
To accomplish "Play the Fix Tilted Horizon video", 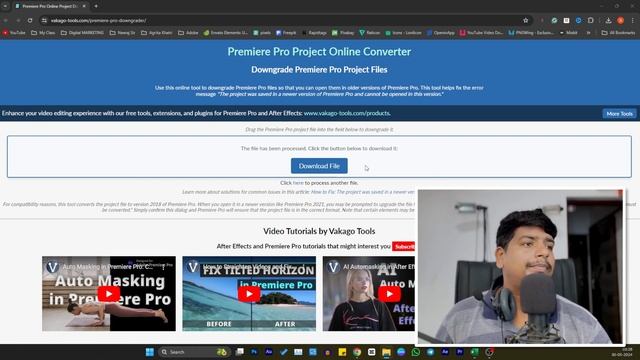I will click(249, 294).
